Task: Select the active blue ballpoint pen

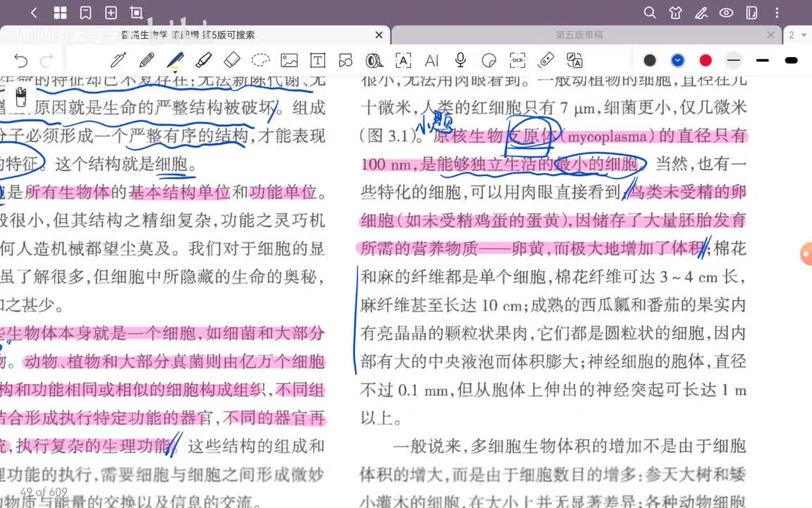Action: [175, 61]
